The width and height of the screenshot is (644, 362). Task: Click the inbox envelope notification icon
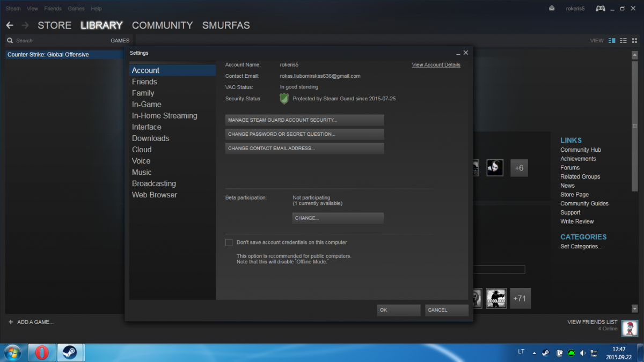[x=552, y=8]
